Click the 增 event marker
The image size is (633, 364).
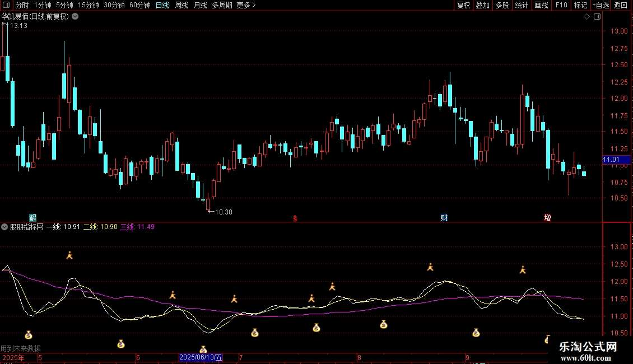[x=547, y=217]
